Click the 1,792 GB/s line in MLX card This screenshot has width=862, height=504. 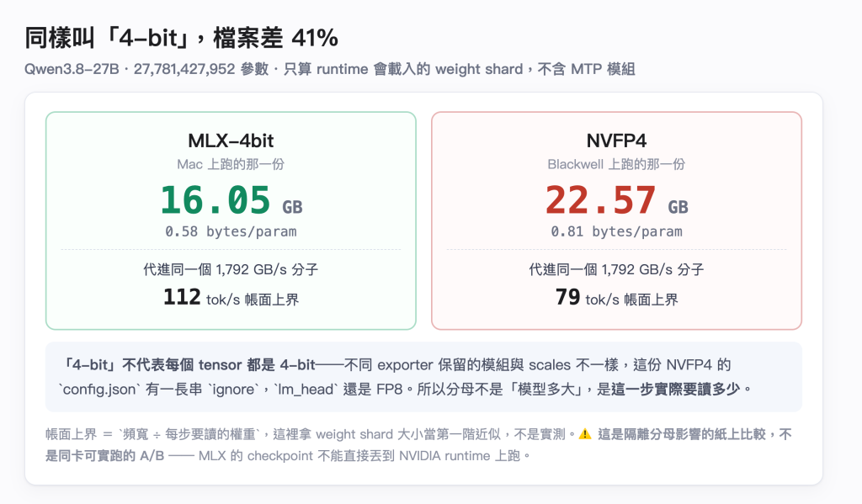tap(231, 270)
